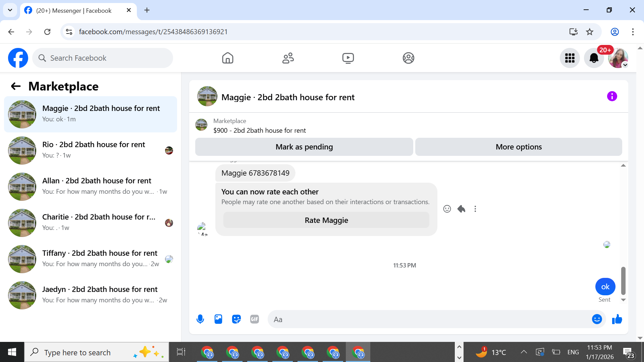The height and width of the screenshot is (362, 644).
Task: Open the Facebook apps grid menu
Action: click(x=570, y=58)
